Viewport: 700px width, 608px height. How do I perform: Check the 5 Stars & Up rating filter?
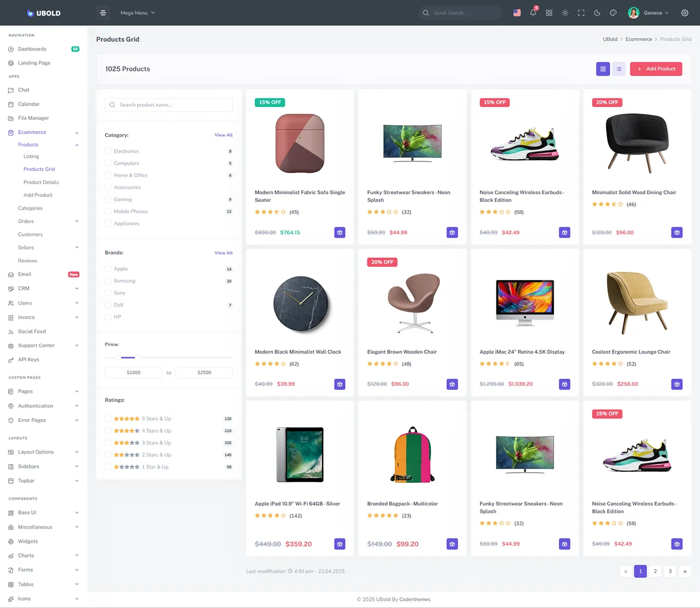(x=108, y=419)
